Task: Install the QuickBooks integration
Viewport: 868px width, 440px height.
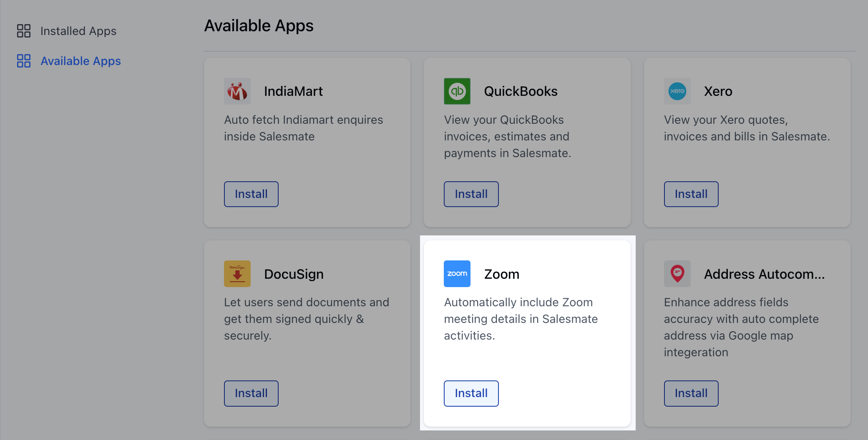Action: [471, 194]
